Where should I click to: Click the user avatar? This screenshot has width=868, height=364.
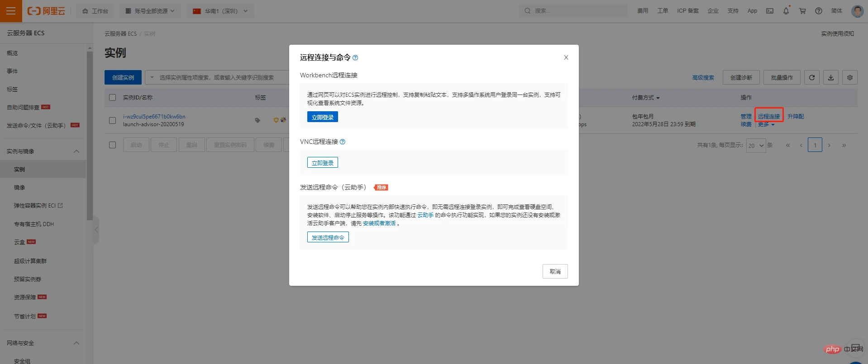[x=857, y=11]
